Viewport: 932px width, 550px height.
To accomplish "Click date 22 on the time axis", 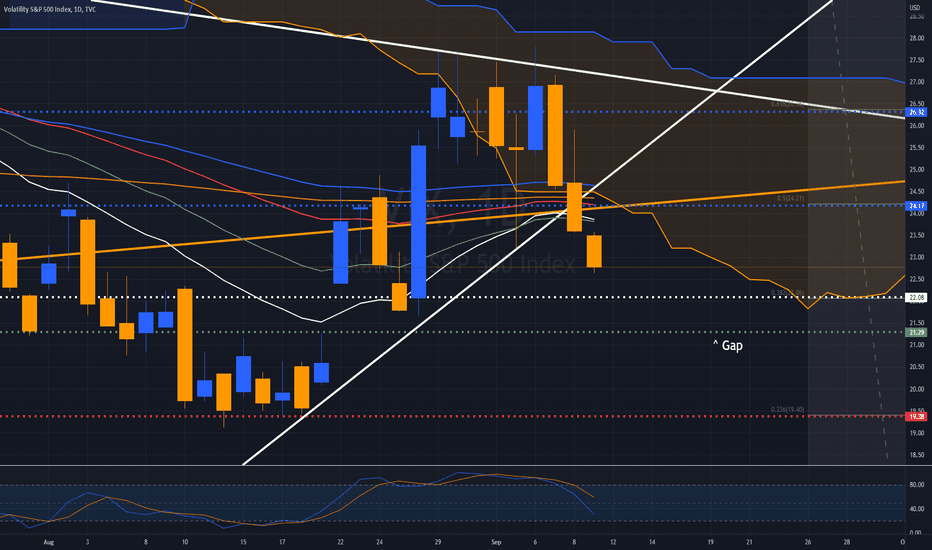I will tap(341, 542).
